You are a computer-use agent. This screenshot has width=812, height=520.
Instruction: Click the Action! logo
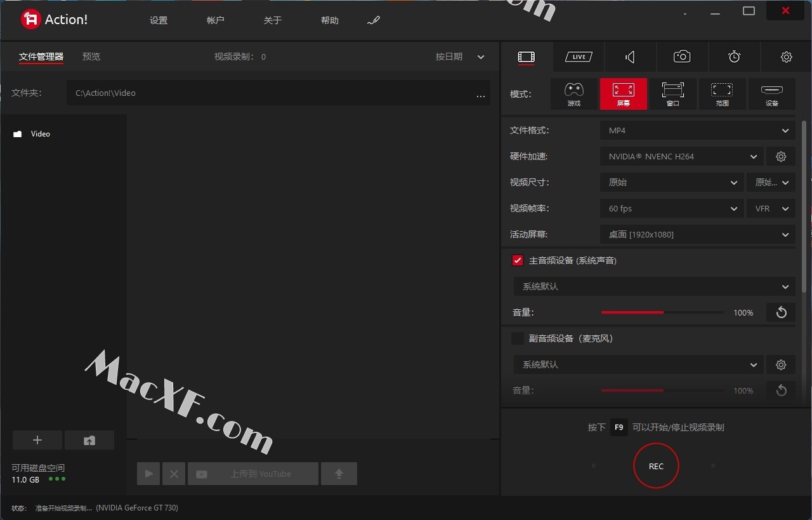[x=54, y=20]
